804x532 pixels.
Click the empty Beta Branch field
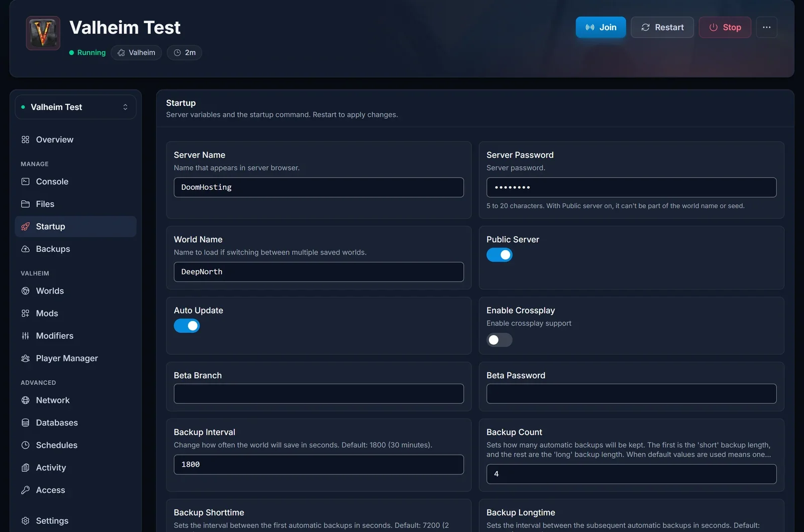(x=319, y=394)
